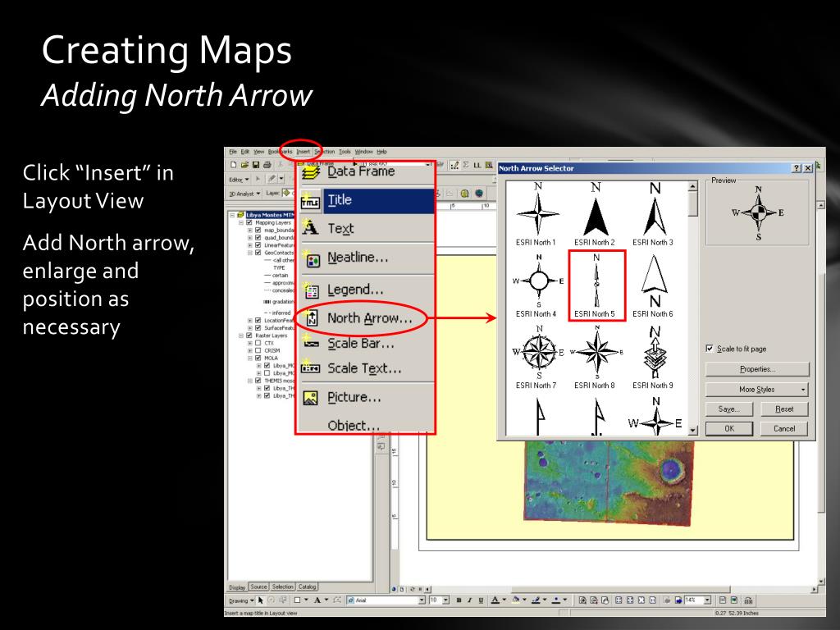
Task: Click the down arrow of the arrow list scrollbar
Action: 693,430
